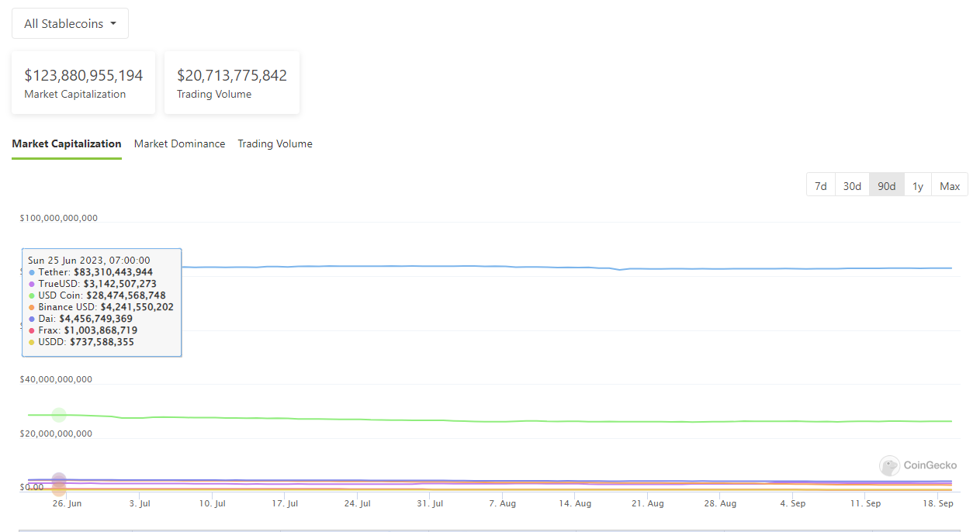Switch to the Market Capitalization tab
This screenshot has height=532, width=980.
point(67,143)
